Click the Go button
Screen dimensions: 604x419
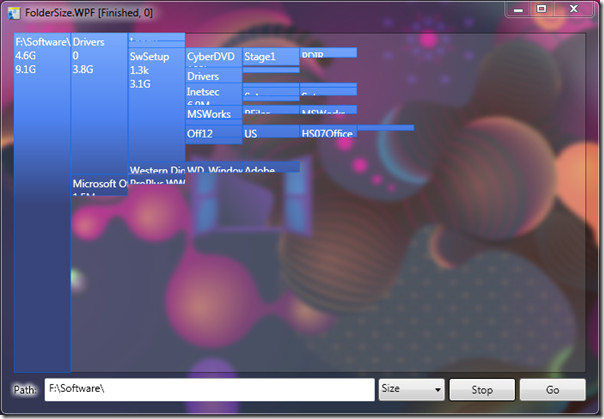[552, 390]
